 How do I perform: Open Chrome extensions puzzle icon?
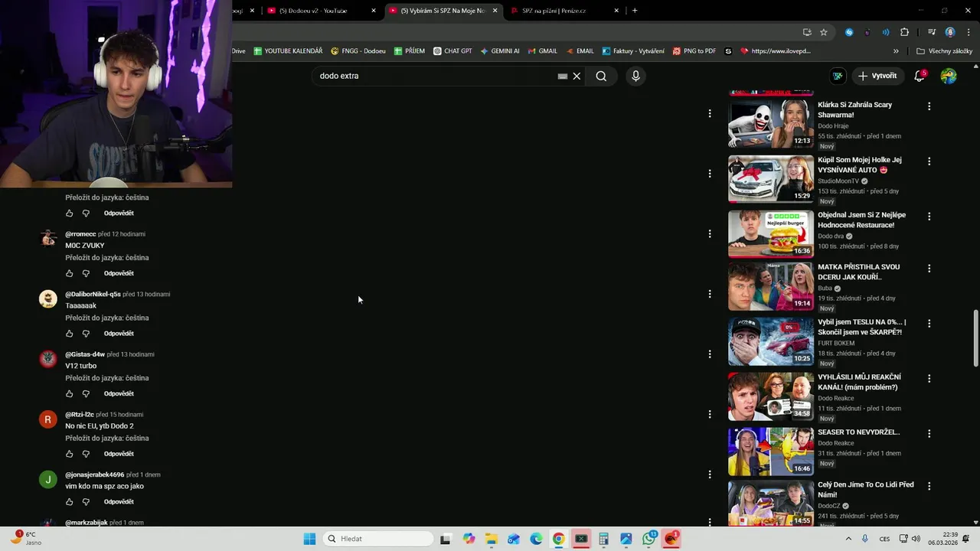coord(904,32)
